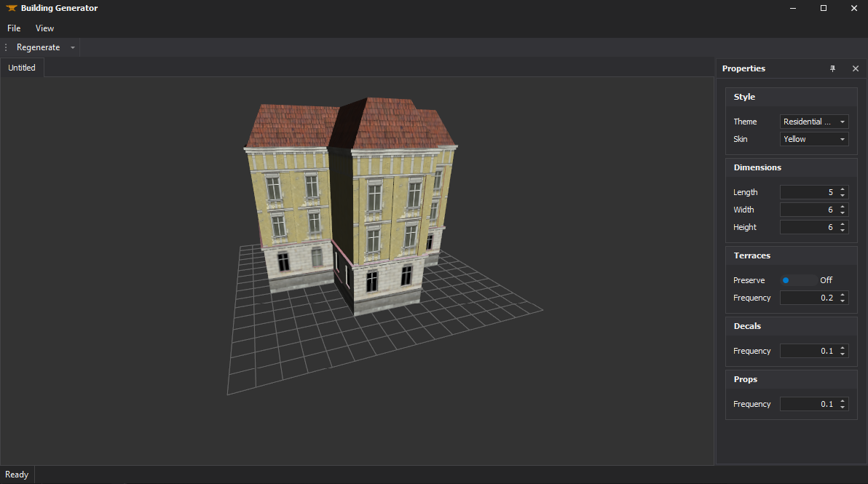Pin the Properties panel
This screenshot has height=484, width=868.
pyautogui.click(x=832, y=68)
